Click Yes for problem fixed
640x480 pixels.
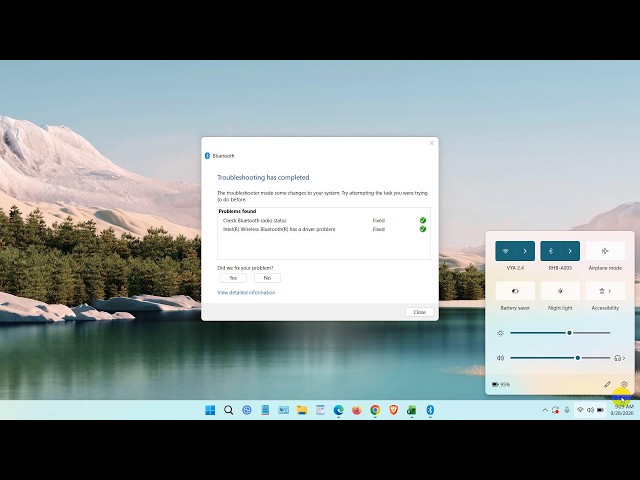233,278
